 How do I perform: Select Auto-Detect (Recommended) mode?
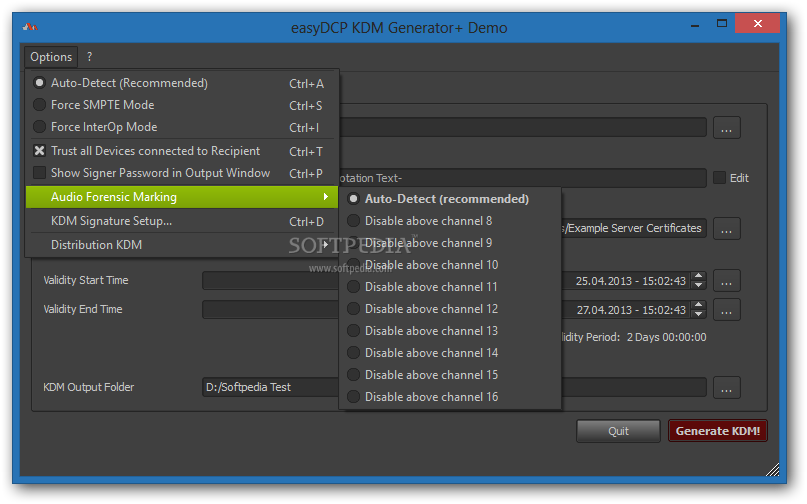(182, 83)
